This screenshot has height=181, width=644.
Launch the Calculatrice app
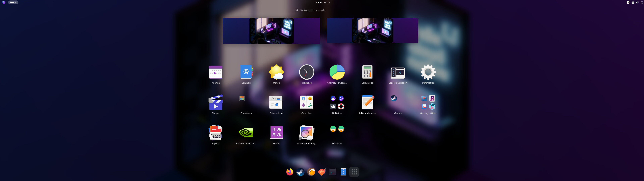367,72
